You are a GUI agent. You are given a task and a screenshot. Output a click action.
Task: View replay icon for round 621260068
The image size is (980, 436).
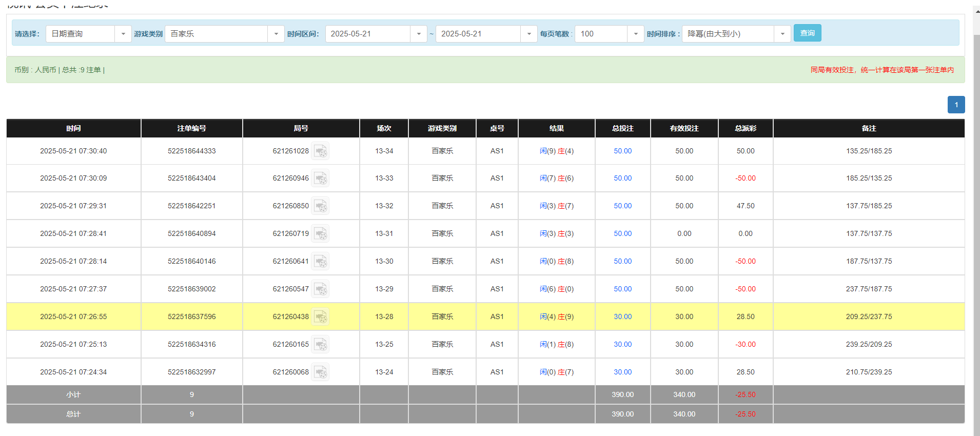coord(321,372)
